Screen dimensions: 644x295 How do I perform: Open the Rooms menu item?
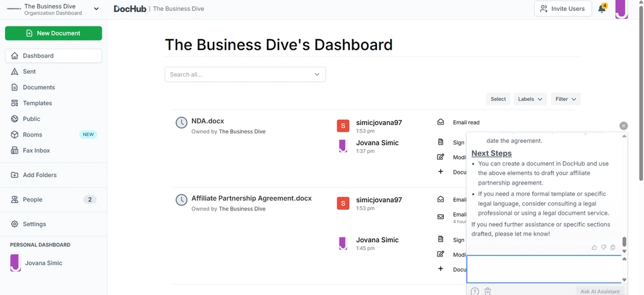[32, 135]
